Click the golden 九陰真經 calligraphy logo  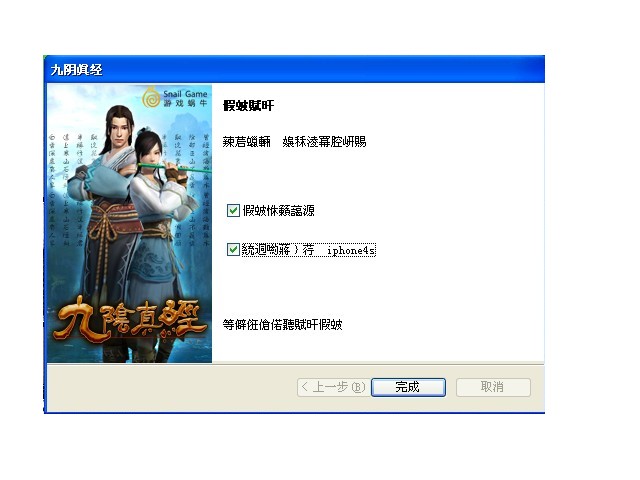pyautogui.click(x=129, y=320)
